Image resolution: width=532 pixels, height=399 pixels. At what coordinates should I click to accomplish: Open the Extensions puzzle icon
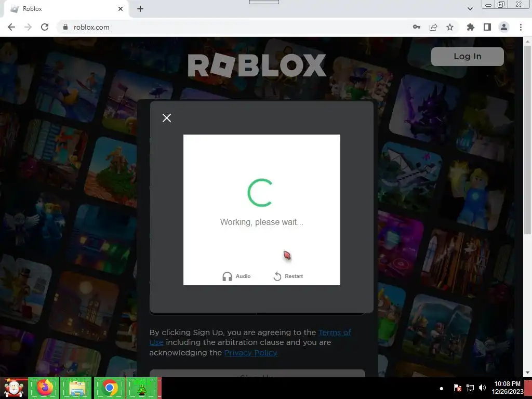coord(471,27)
